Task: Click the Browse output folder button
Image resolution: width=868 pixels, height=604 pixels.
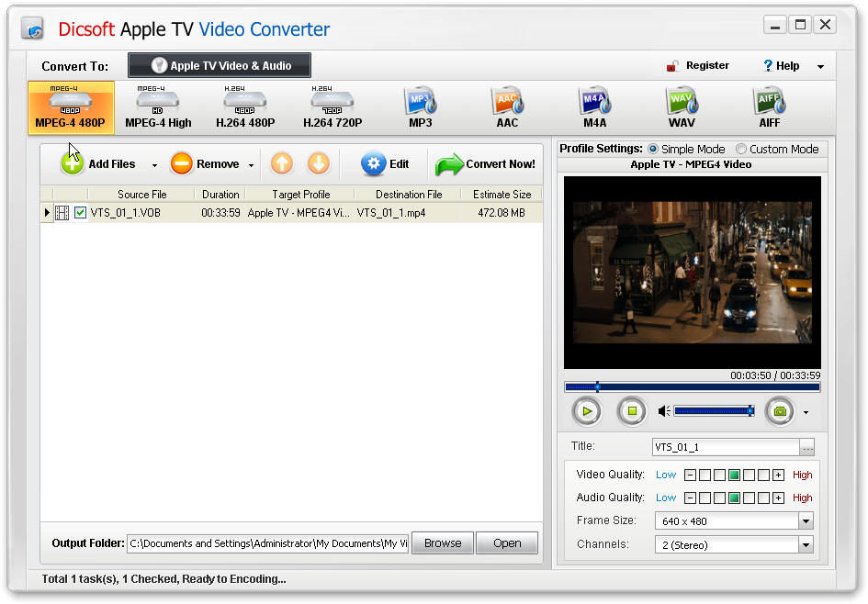Action: (x=443, y=543)
